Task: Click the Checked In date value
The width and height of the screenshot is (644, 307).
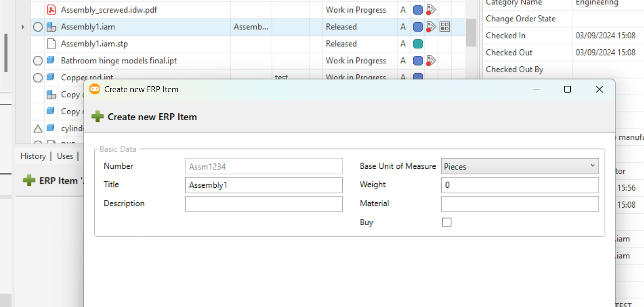Action: click(606, 36)
